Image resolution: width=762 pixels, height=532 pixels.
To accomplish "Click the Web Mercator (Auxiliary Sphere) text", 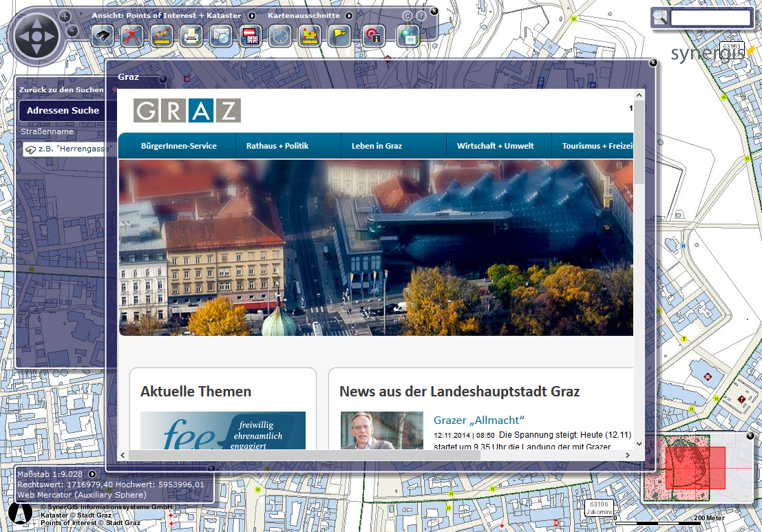I will pos(82,495).
